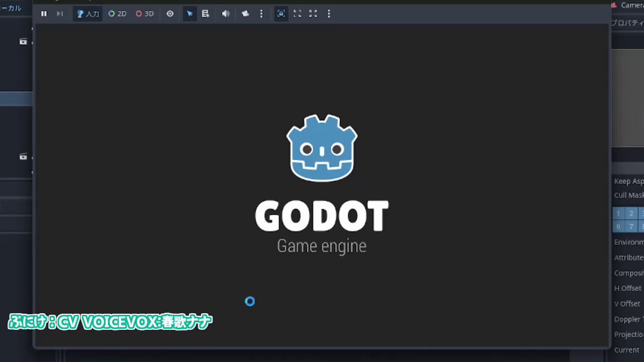Mute the game audio speaker icon
The height and width of the screenshot is (362, 644).
point(225,14)
